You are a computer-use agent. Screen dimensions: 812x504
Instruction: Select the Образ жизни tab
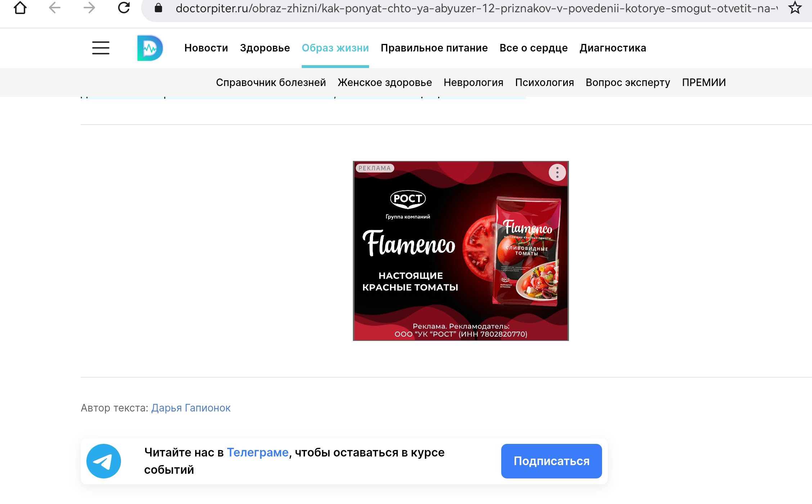click(335, 48)
